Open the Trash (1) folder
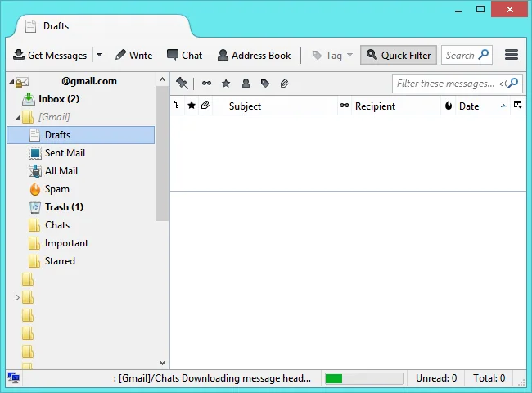532x393 pixels. click(81, 207)
